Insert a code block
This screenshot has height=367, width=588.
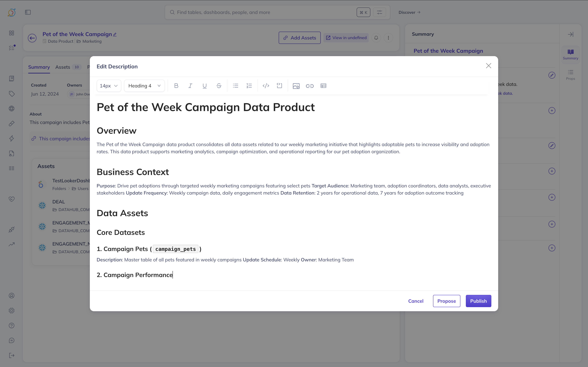point(279,86)
